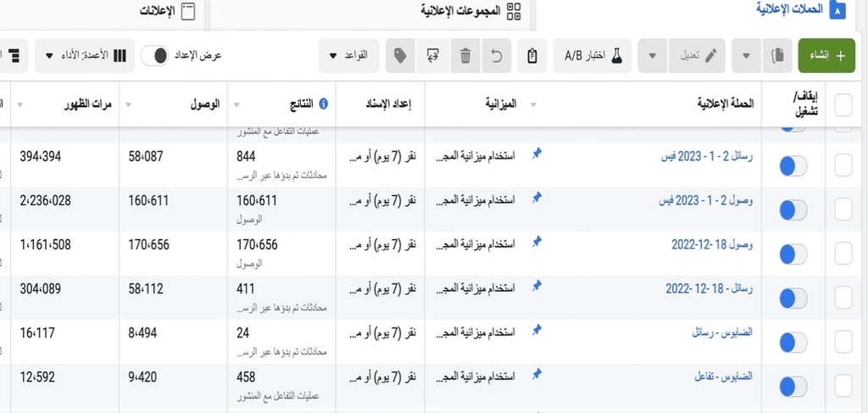Image resolution: width=868 pixels, height=413 pixels.
Task: Click results value 458
Action: [x=246, y=377]
